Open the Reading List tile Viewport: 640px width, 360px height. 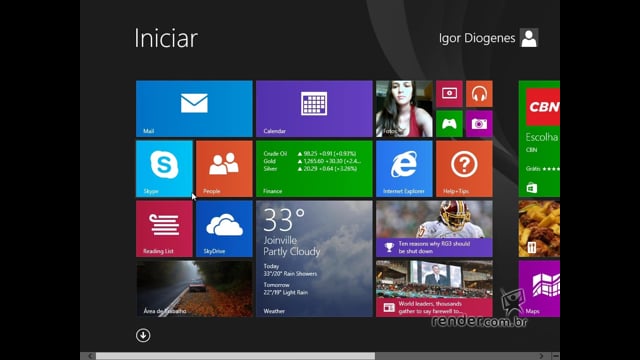[x=164, y=229]
